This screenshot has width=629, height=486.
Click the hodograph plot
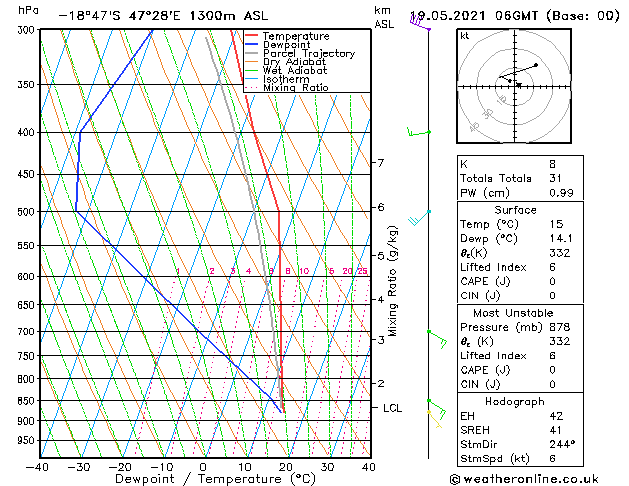click(514, 86)
